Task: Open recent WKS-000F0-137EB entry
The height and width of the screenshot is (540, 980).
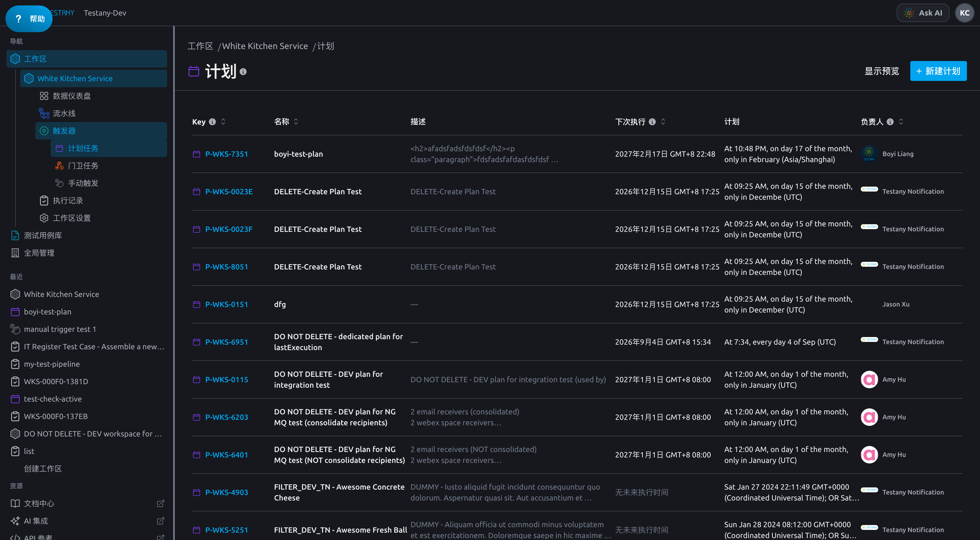Action: click(x=87, y=417)
